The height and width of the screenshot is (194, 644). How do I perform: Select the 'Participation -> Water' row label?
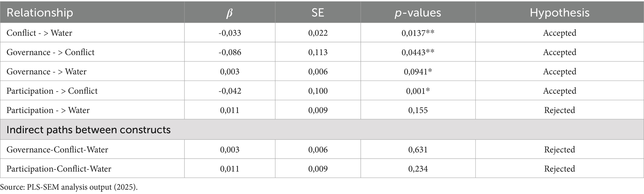48,110
